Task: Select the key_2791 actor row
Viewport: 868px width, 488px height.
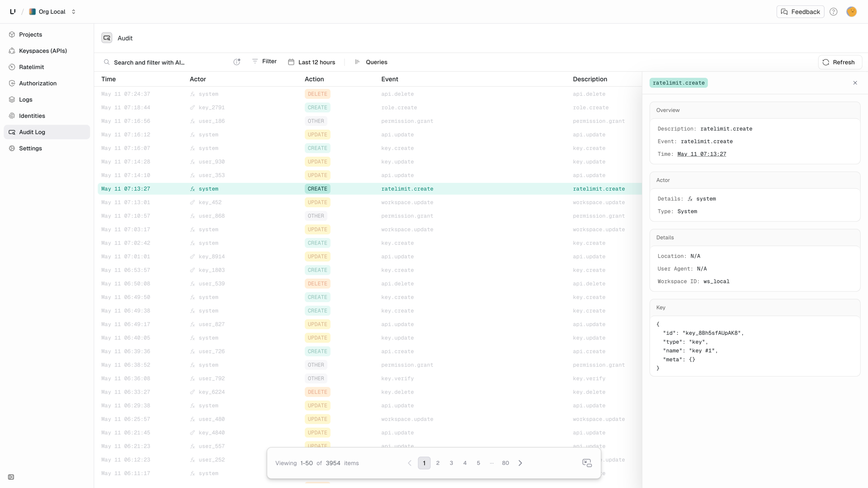Action: (370, 108)
